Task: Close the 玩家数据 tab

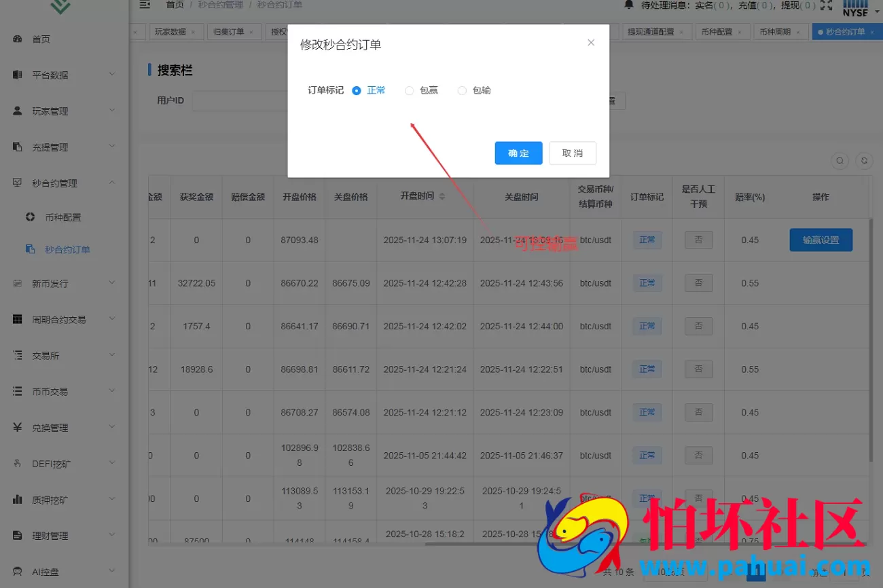Action: pyautogui.click(x=193, y=32)
